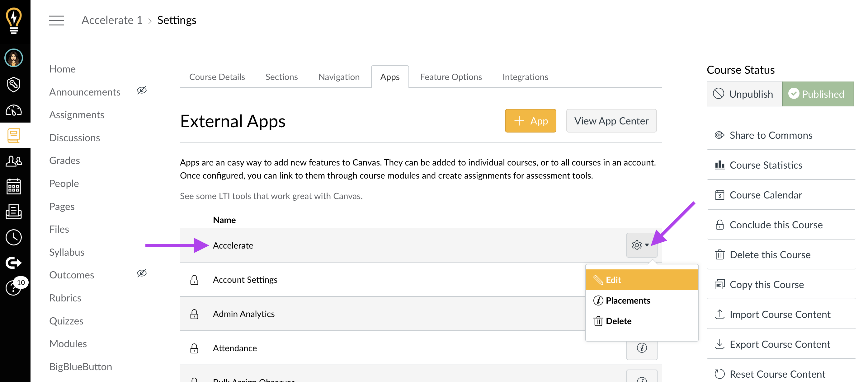Viewport: 868px width, 382px height.
Task: Click the Account Settings app name
Action: point(245,279)
